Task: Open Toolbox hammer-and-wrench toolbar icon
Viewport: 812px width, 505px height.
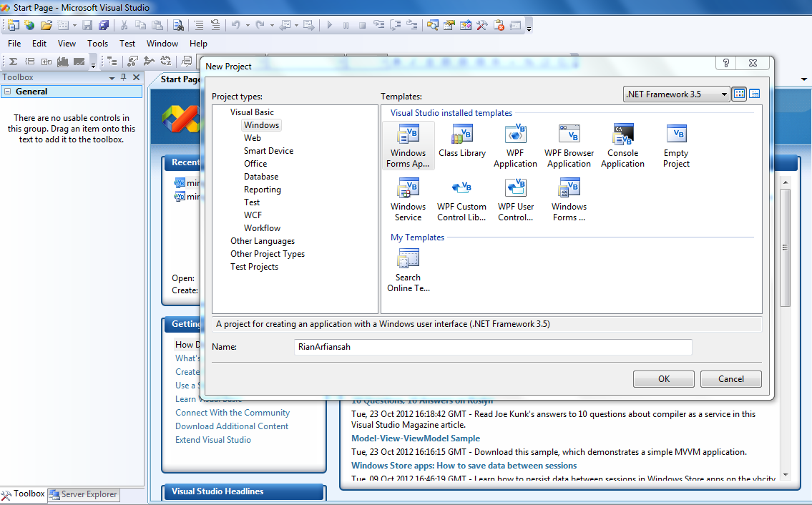Action: (481, 25)
